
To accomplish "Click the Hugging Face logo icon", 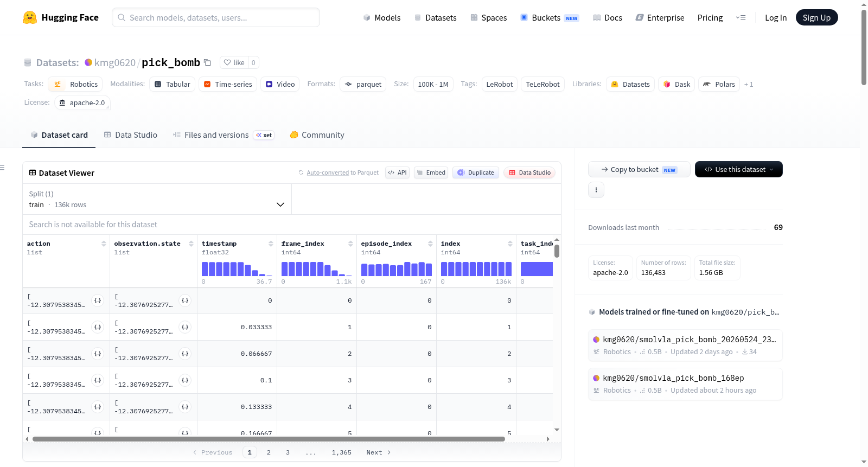I will coord(30,17).
